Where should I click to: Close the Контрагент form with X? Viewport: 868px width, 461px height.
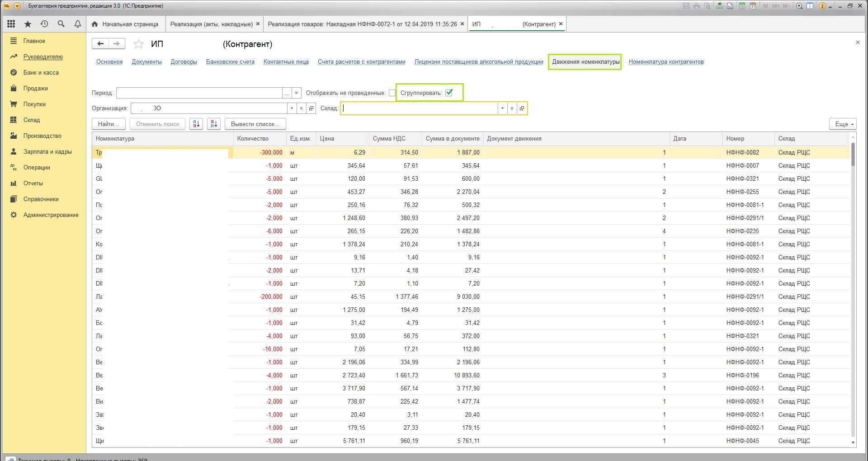click(858, 42)
